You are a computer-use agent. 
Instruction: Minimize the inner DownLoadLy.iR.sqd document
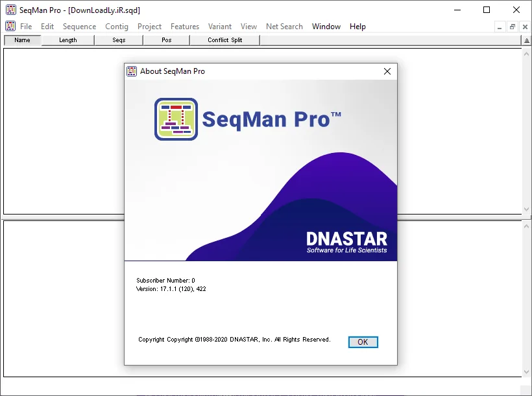click(x=500, y=27)
